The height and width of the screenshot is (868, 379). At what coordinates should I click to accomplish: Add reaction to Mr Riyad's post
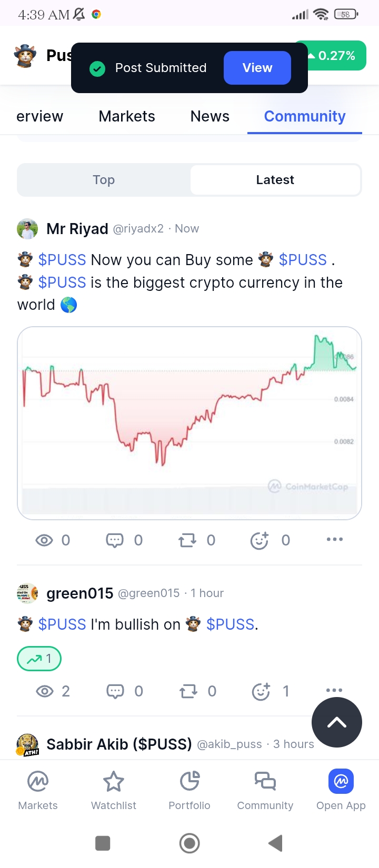point(260,540)
